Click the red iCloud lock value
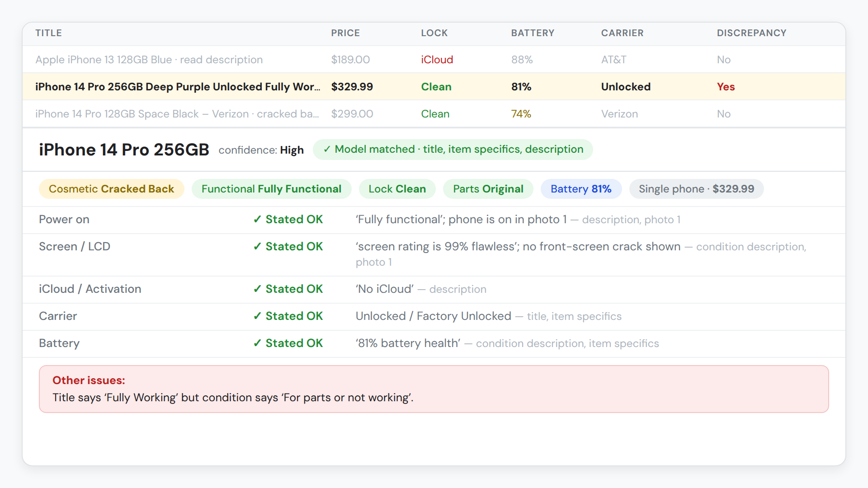Screen dimensions: 868x488 point(437,60)
